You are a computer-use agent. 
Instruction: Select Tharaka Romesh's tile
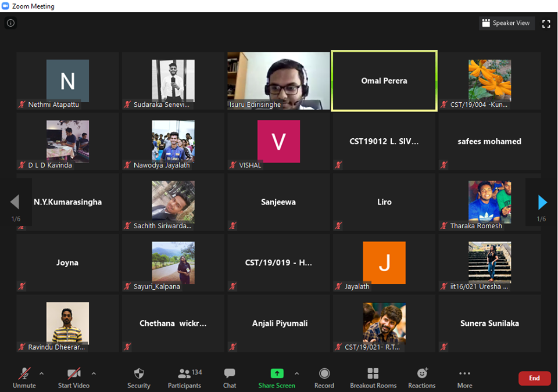489,202
